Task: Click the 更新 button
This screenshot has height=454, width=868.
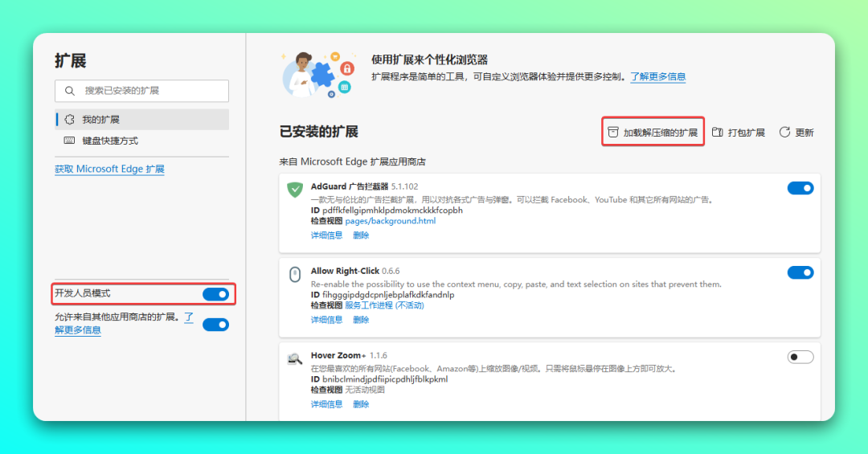Action: click(x=796, y=133)
